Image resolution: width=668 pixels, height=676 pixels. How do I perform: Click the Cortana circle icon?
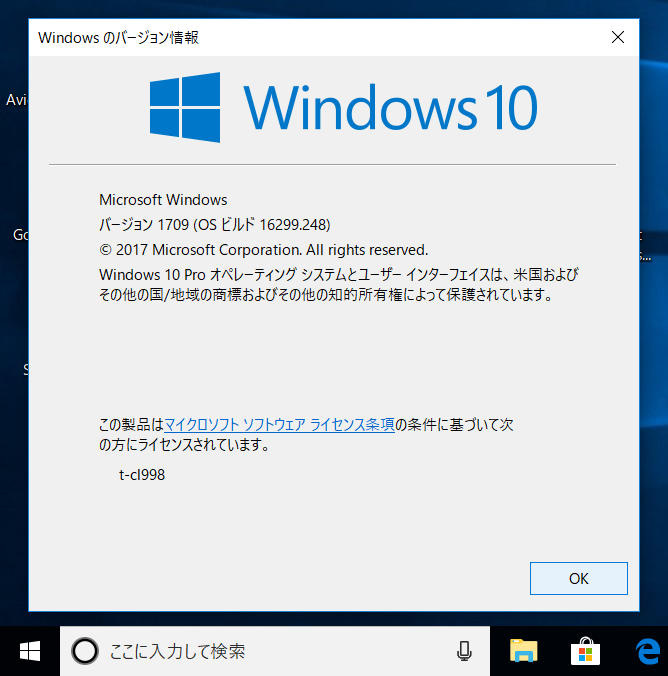point(85,652)
